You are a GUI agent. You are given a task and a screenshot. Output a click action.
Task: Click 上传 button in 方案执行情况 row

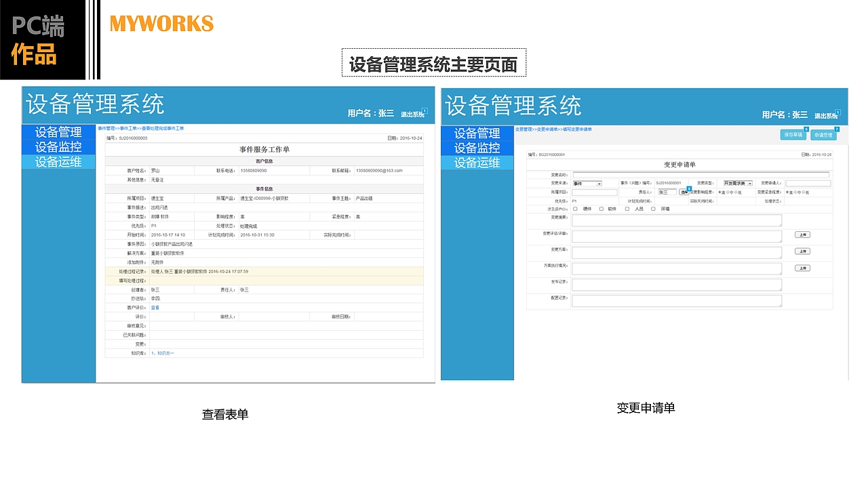802,268
